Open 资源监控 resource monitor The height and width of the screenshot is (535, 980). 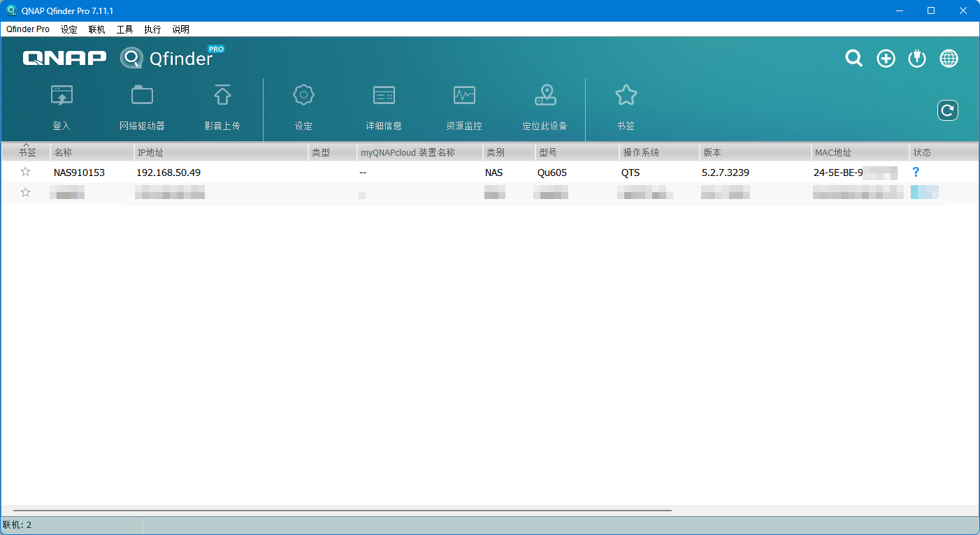tap(464, 96)
